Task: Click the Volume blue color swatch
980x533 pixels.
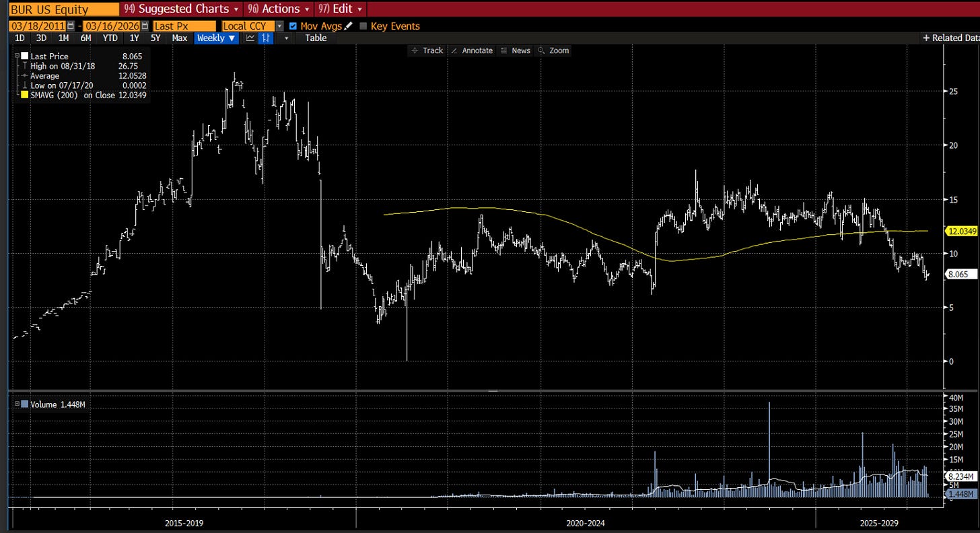Action: (x=25, y=404)
